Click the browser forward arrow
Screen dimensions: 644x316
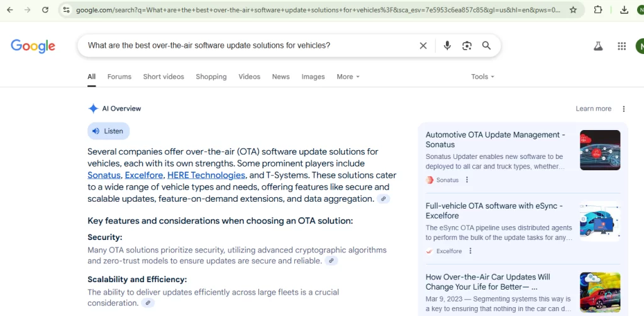(28, 10)
